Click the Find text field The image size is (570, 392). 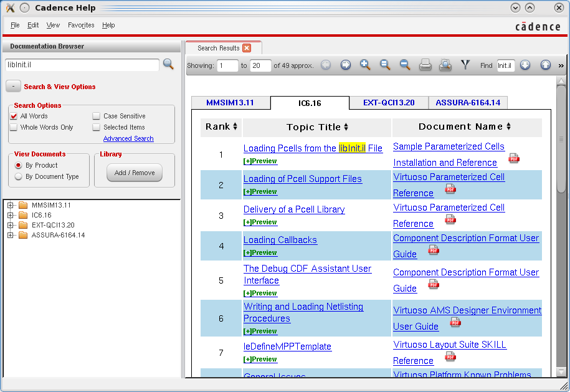point(506,65)
